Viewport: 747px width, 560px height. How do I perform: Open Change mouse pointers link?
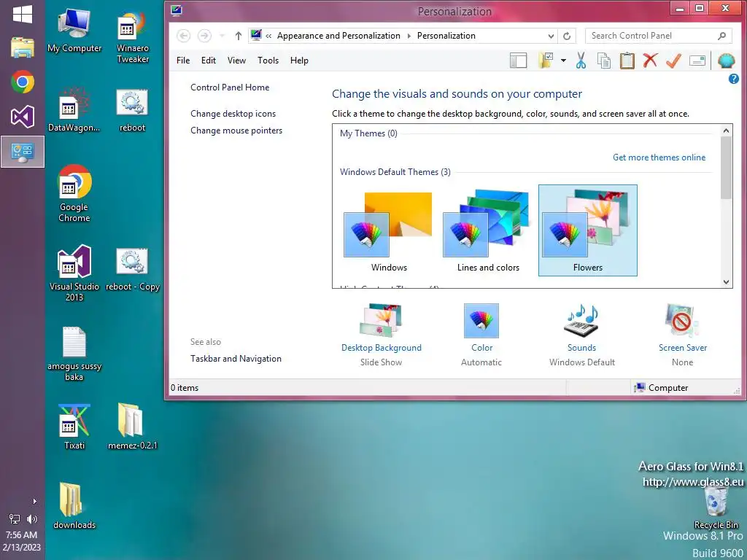[236, 131]
